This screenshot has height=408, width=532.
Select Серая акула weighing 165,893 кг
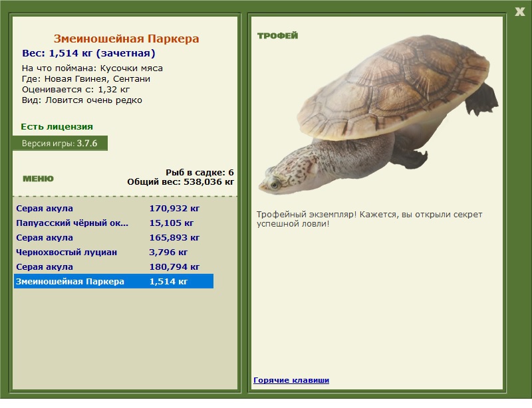point(114,237)
